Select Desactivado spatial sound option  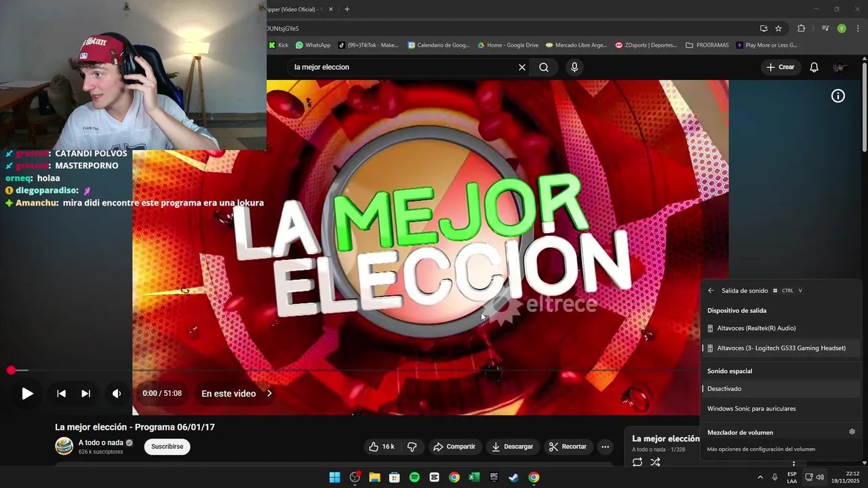[x=780, y=388]
